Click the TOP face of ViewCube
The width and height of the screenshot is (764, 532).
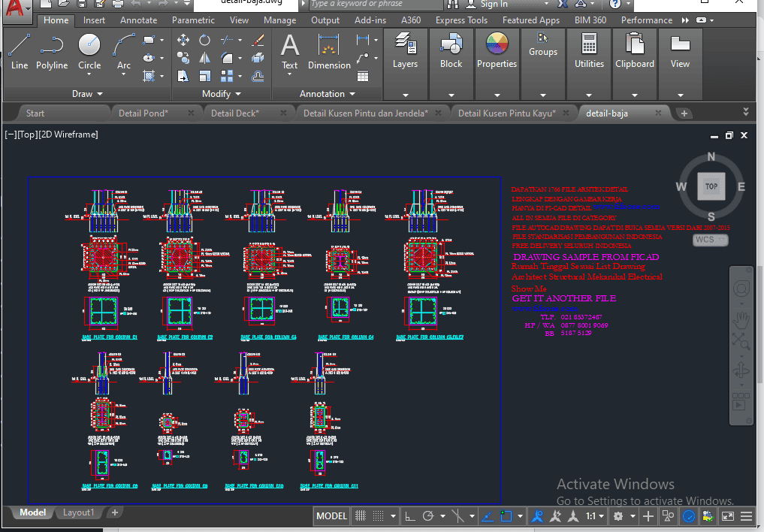(x=711, y=186)
